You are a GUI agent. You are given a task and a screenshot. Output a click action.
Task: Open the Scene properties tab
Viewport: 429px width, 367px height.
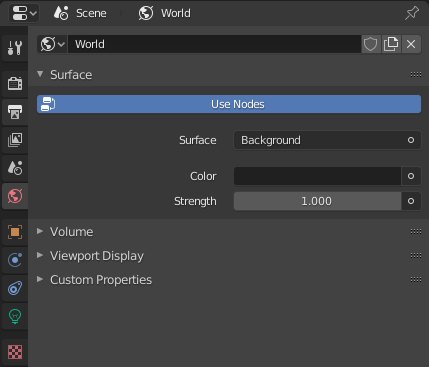tap(15, 168)
